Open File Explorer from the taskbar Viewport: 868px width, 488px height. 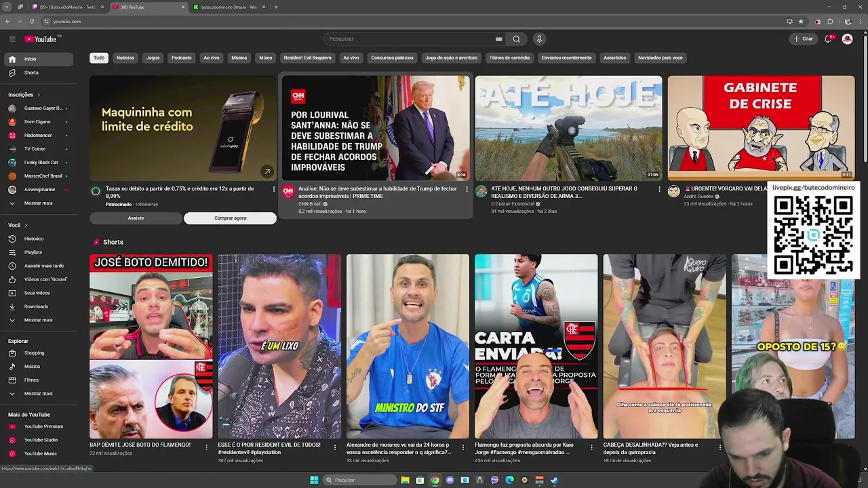[405, 480]
